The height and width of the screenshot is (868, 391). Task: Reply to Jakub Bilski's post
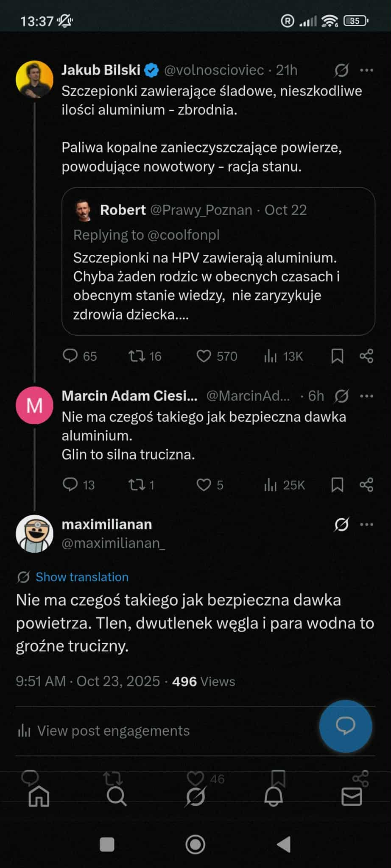click(70, 356)
